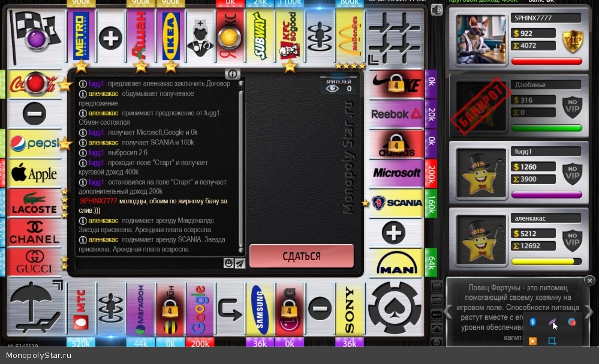Click the purple timer bar of fugg1
The image size is (599, 364).
click(547, 195)
